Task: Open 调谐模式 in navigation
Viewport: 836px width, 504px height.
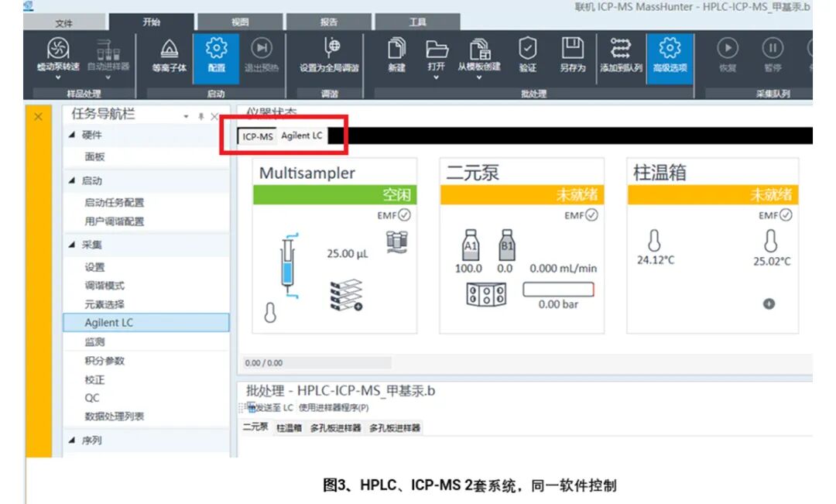Action: [x=104, y=286]
